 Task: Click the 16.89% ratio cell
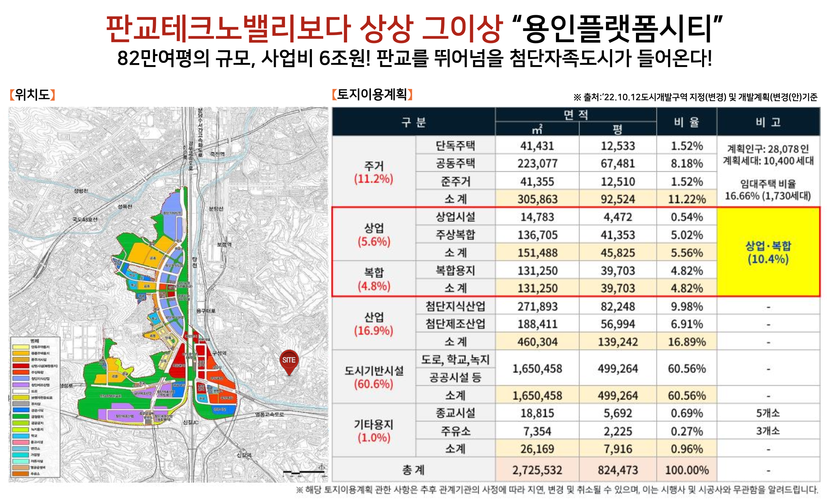click(687, 342)
